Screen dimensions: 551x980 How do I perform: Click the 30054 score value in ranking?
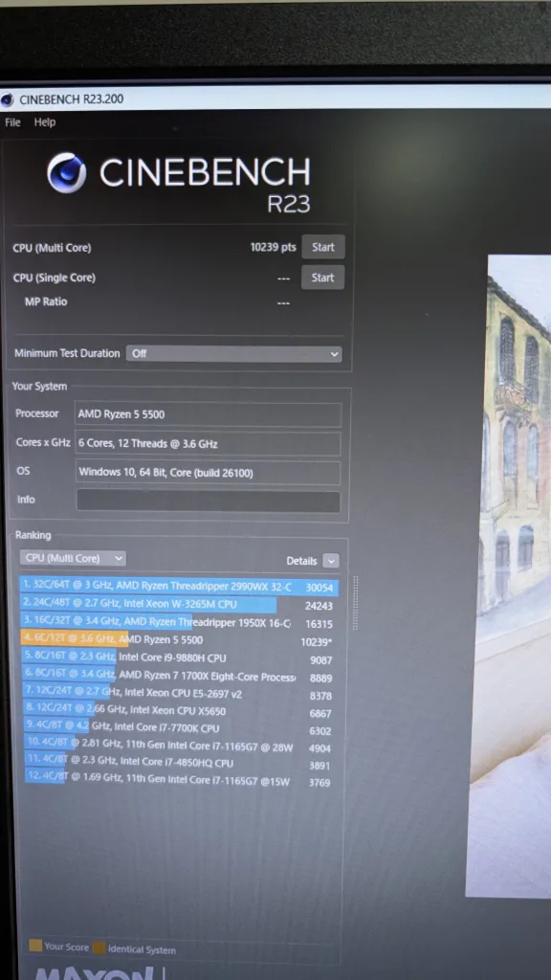click(320, 589)
